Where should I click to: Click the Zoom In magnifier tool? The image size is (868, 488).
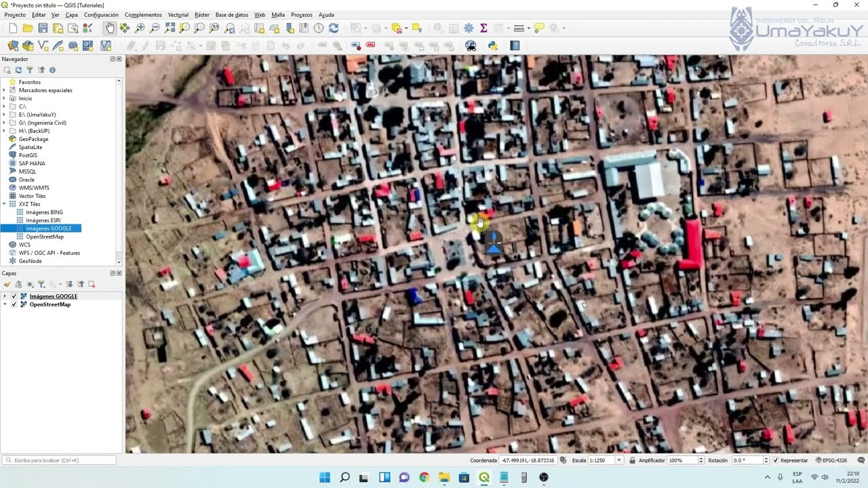(x=140, y=28)
